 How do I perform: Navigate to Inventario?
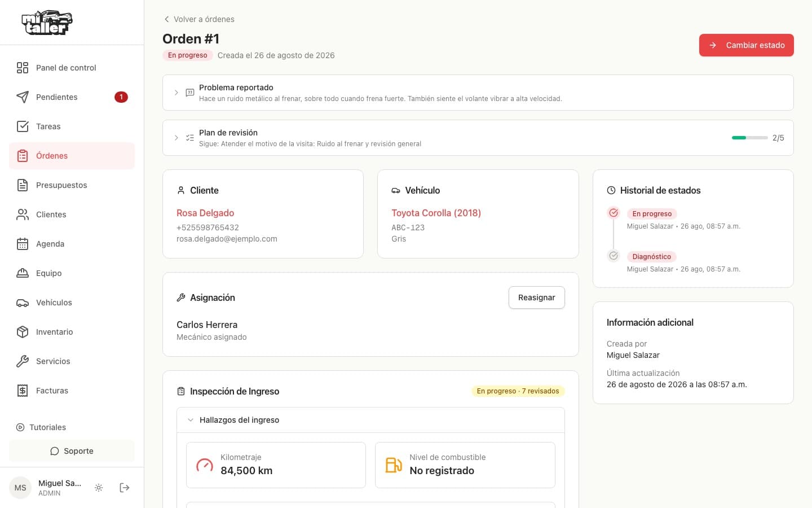[x=72, y=332]
